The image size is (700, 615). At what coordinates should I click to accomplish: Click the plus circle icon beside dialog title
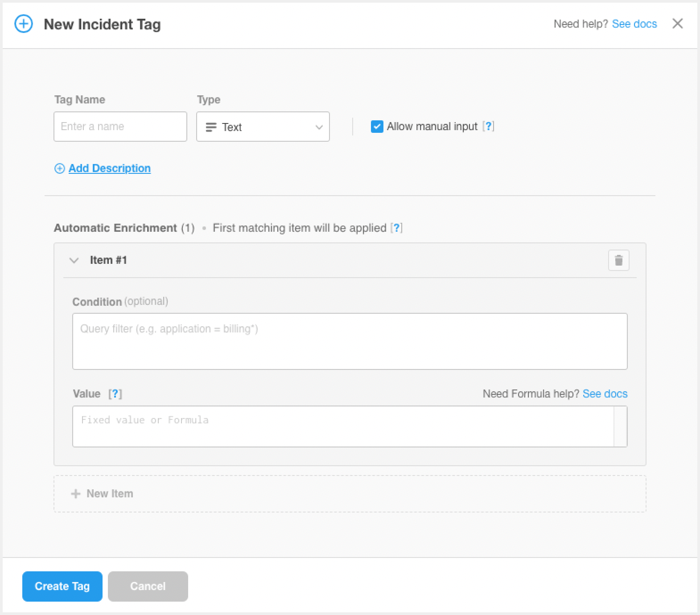click(x=23, y=24)
